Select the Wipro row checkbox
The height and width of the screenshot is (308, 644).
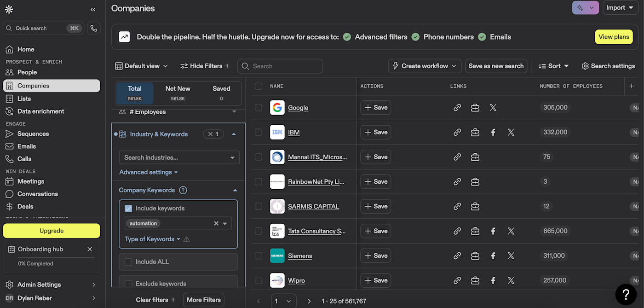pos(259,280)
